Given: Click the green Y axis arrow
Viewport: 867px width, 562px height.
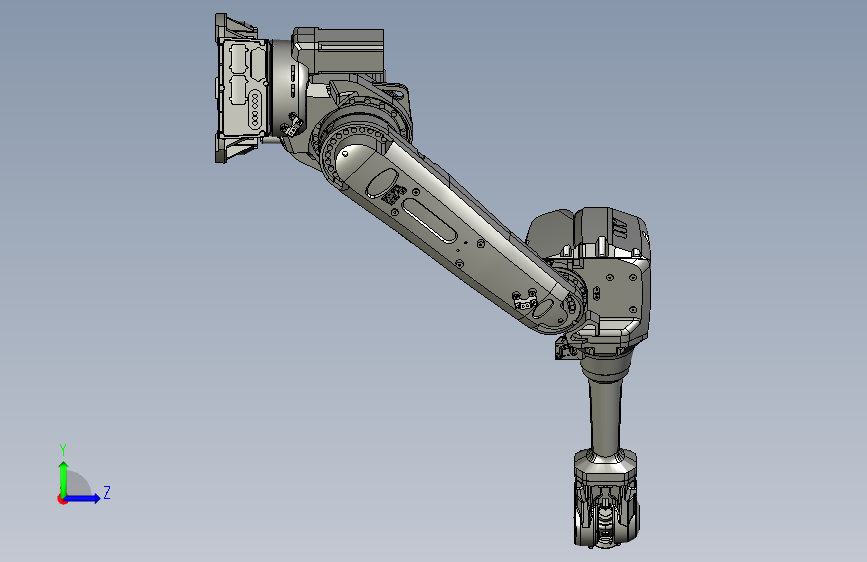Looking at the screenshot, I should pyautogui.click(x=64, y=479).
